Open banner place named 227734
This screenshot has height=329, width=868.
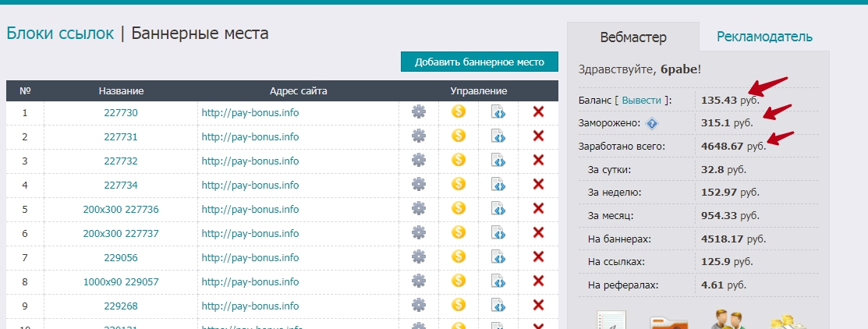121,186
